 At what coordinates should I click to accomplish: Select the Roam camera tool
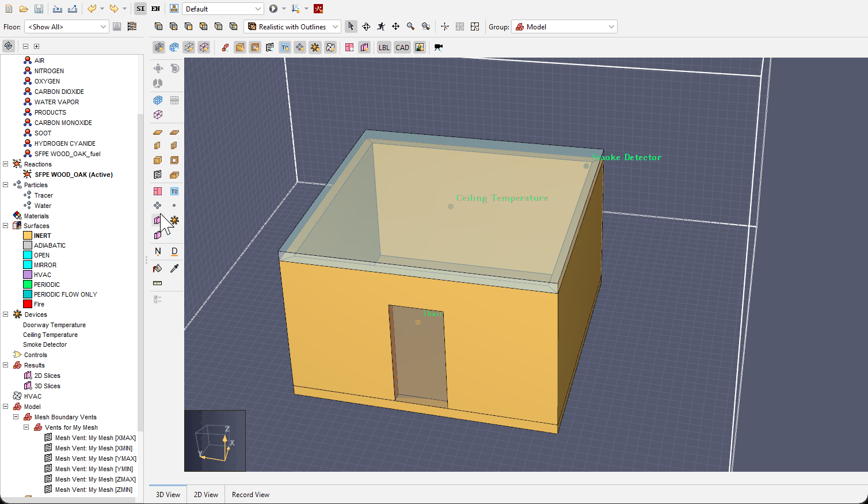click(x=381, y=26)
